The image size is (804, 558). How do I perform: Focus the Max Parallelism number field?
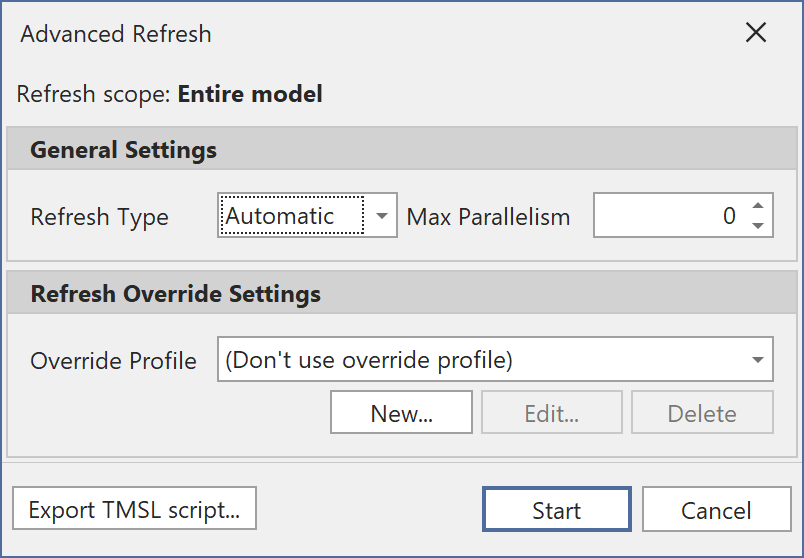coord(668,216)
